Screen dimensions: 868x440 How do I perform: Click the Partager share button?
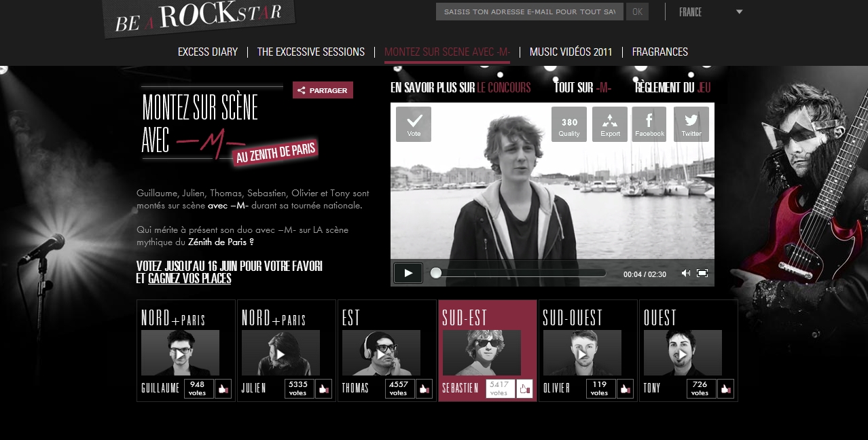click(323, 90)
